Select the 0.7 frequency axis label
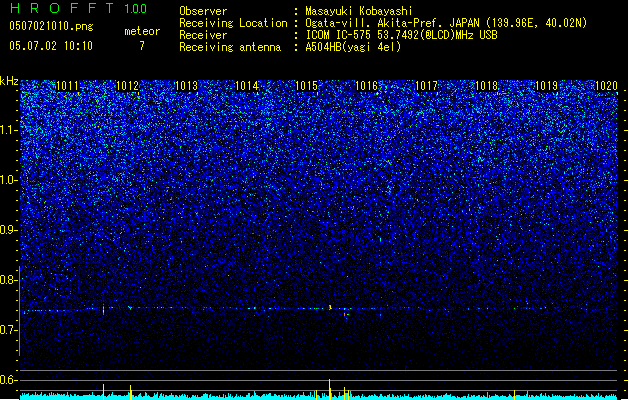This screenshot has height=400, width=629. click(x=9, y=330)
